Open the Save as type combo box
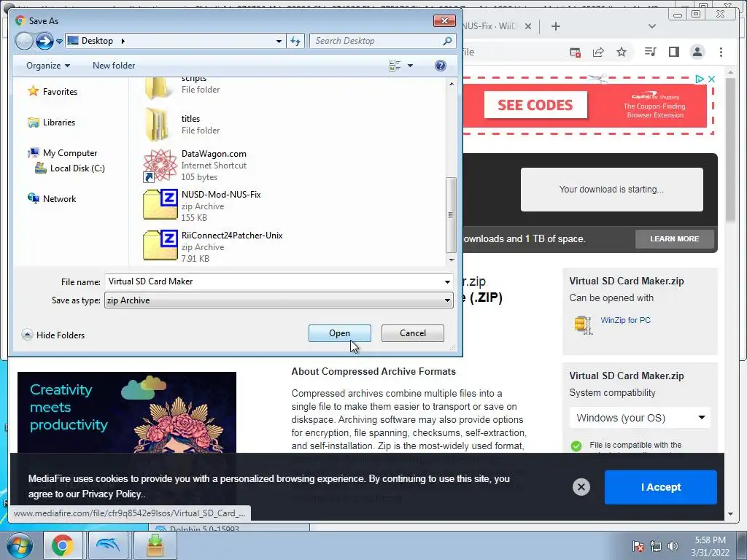 [279, 300]
